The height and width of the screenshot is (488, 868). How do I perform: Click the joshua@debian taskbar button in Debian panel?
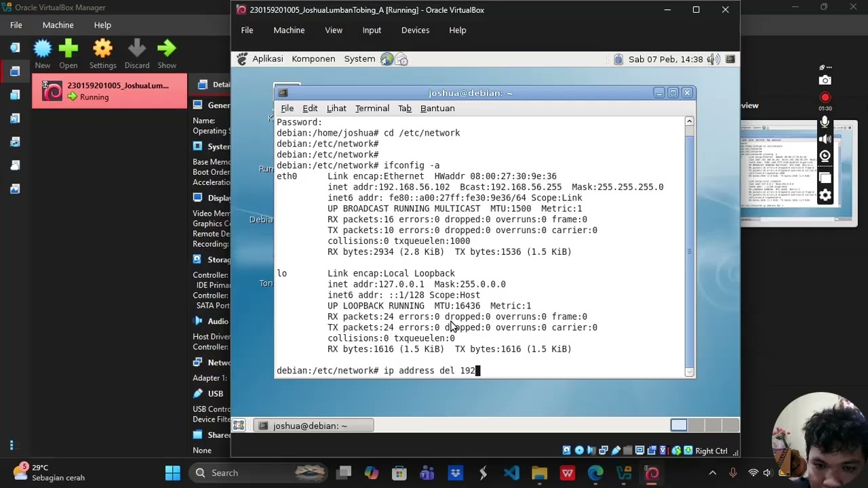click(313, 426)
